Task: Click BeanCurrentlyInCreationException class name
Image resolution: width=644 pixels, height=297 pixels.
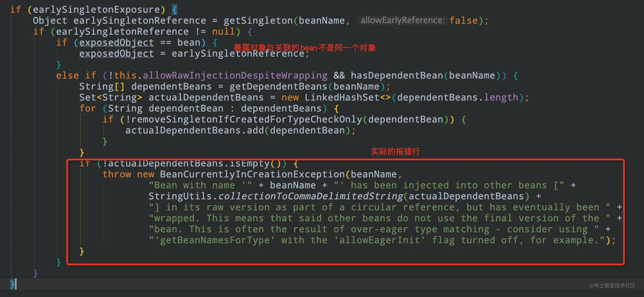Action: click(x=252, y=174)
